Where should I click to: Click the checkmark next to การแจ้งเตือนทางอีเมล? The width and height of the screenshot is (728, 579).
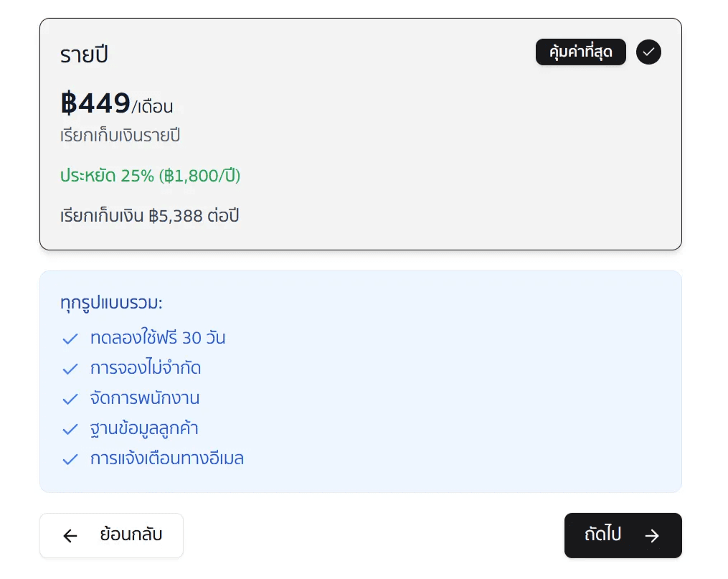(x=70, y=458)
